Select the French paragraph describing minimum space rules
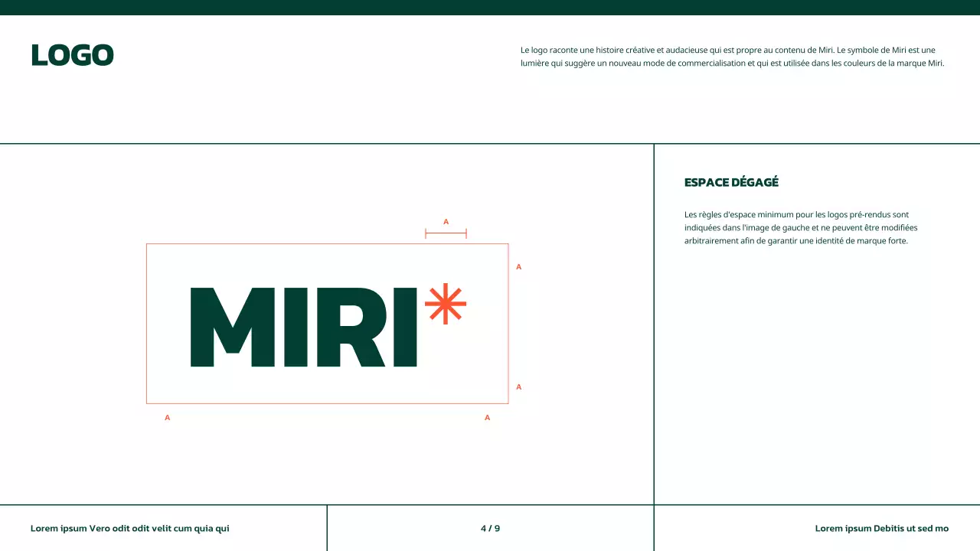Image resolution: width=980 pixels, height=551 pixels. pos(800,227)
